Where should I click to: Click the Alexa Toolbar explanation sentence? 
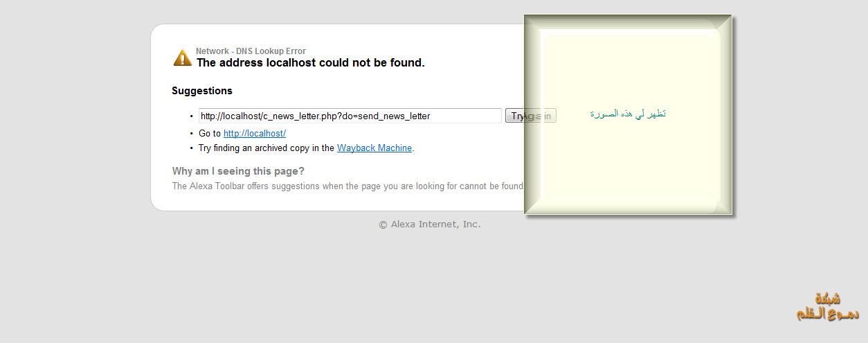coord(347,186)
